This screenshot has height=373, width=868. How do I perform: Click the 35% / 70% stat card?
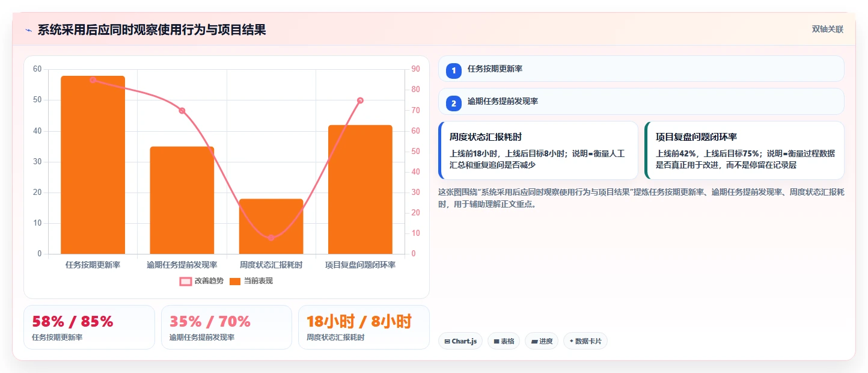227,327
